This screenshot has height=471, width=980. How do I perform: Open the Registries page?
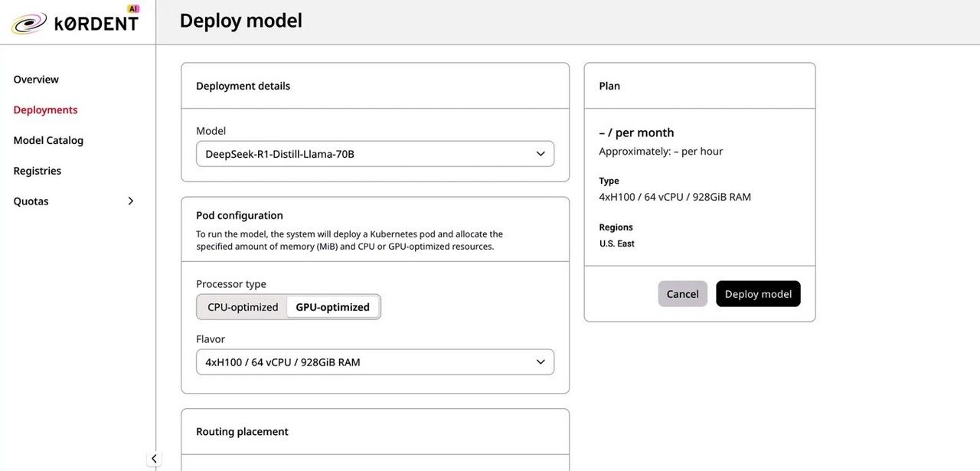[x=37, y=171]
